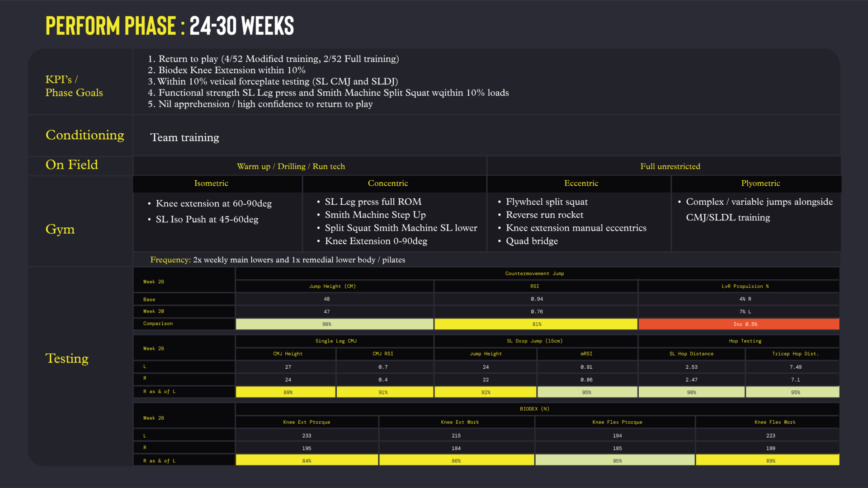This screenshot has width=868, height=488.
Task: Click the 95% Knee Flex Ptorque cell
Action: coord(615,460)
